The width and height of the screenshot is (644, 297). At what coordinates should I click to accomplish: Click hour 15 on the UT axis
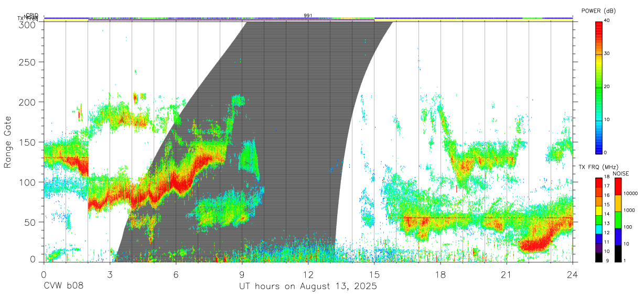pyautogui.click(x=374, y=274)
